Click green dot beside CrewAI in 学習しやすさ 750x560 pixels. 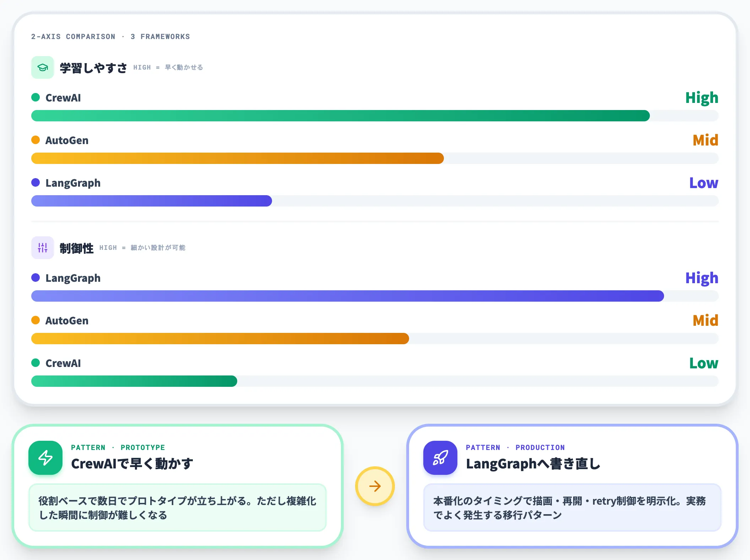tap(36, 97)
